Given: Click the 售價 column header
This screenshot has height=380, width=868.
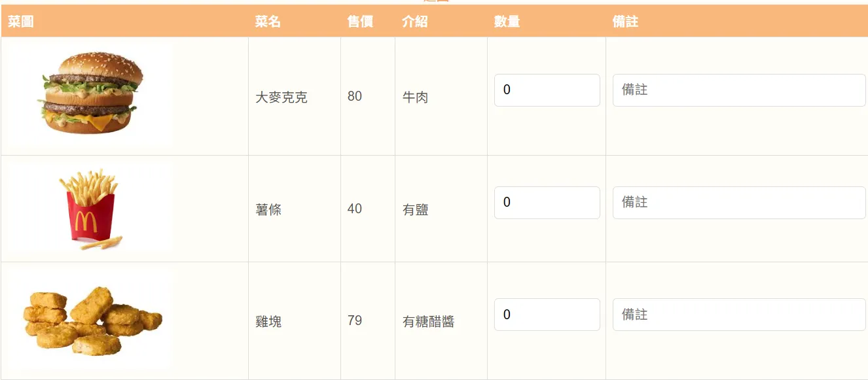Looking at the screenshot, I should click(360, 22).
